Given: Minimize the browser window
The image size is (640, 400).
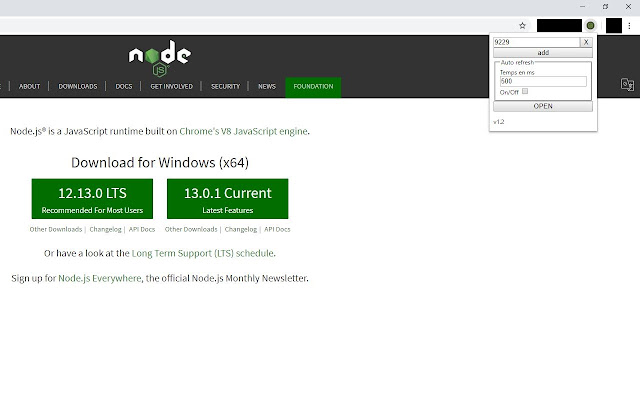Looking at the screenshot, I should click(x=582, y=7).
